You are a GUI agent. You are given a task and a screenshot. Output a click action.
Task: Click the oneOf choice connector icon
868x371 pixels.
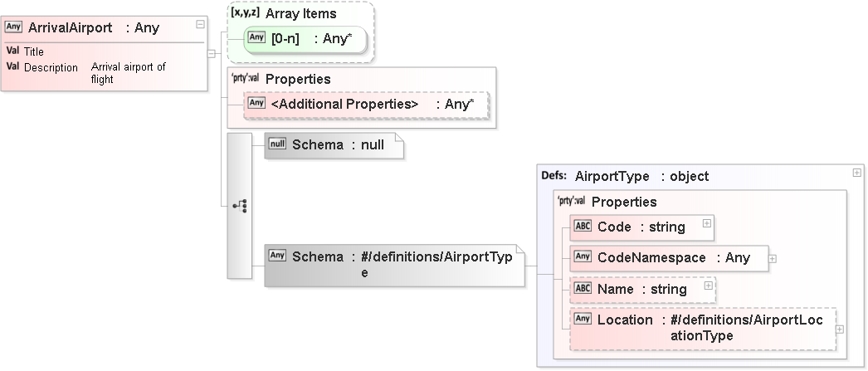pos(240,206)
